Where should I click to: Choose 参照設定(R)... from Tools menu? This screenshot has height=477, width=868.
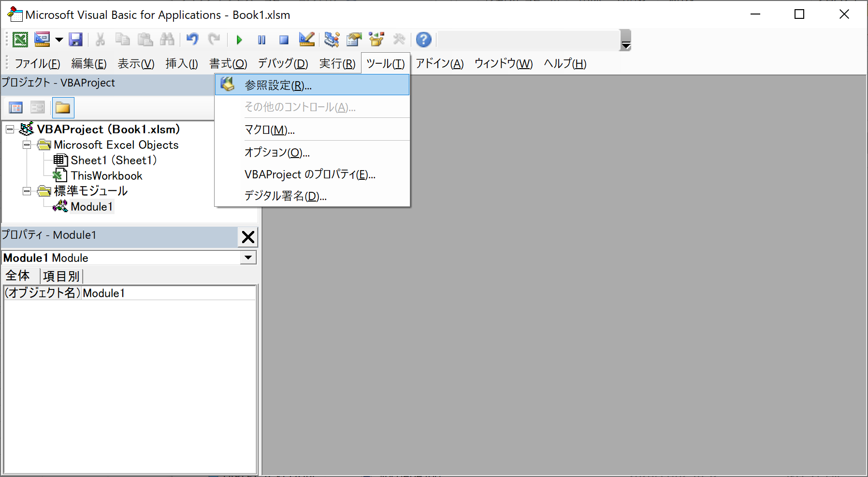(x=312, y=85)
